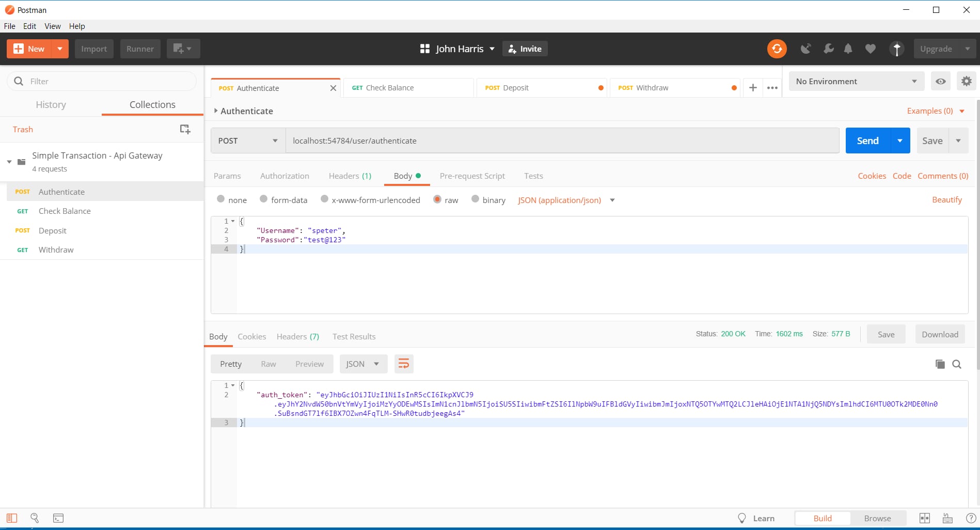Open the No Environment selector
Image resolution: width=980 pixels, height=530 pixels.
pos(856,81)
